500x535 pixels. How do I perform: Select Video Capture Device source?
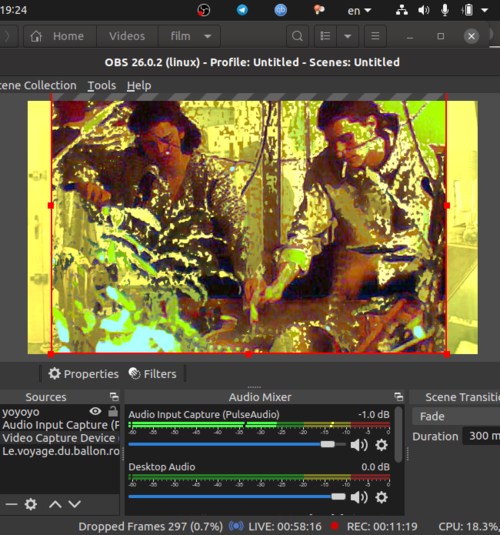pyautogui.click(x=60, y=438)
